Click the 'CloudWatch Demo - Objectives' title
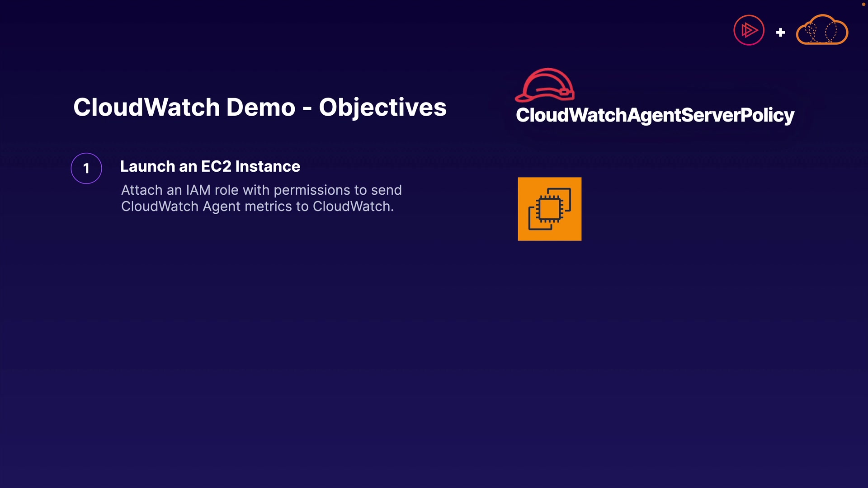This screenshot has width=868, height=488. tap(260, 108)
